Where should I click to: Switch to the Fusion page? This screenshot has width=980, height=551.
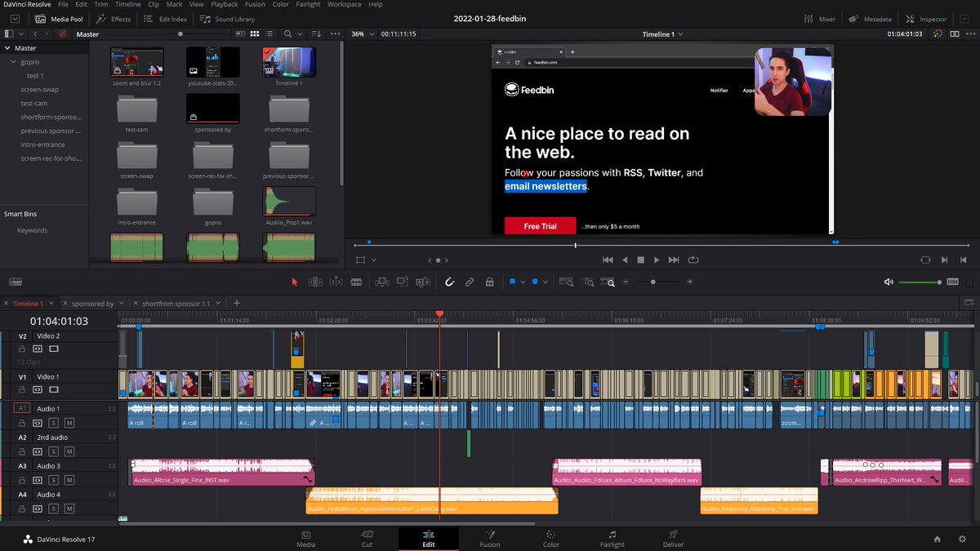pos(490,539)
